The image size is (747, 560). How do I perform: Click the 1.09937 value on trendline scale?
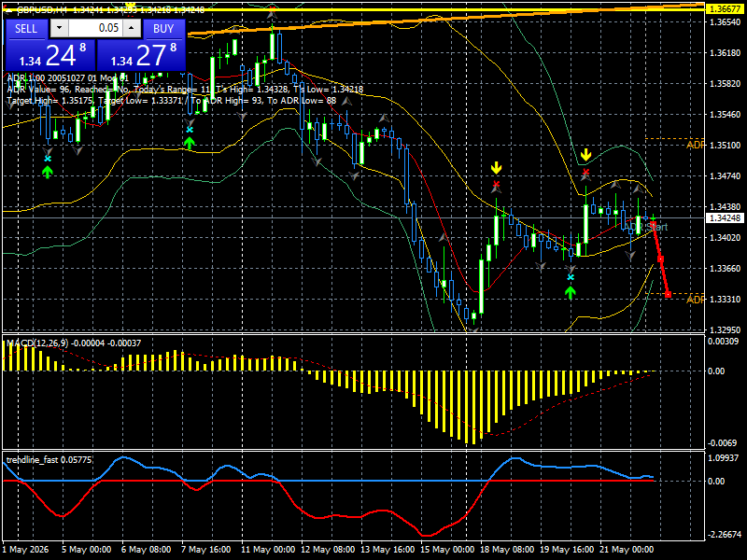(723, 457)
